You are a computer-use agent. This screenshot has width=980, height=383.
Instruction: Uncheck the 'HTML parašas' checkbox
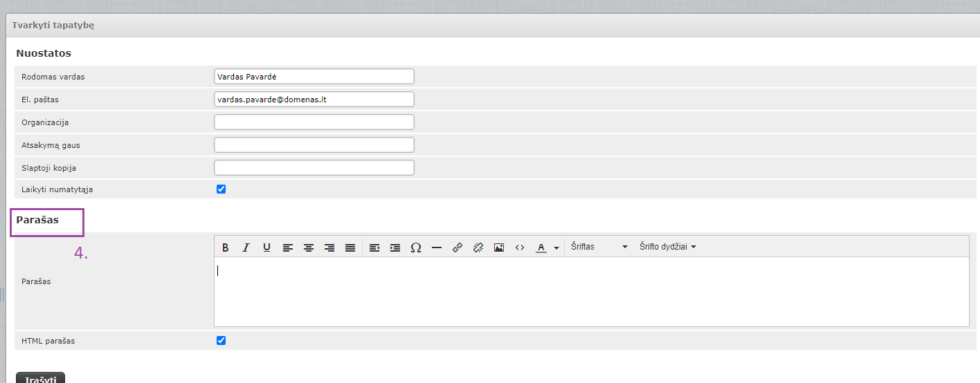[x=221, y=341]
